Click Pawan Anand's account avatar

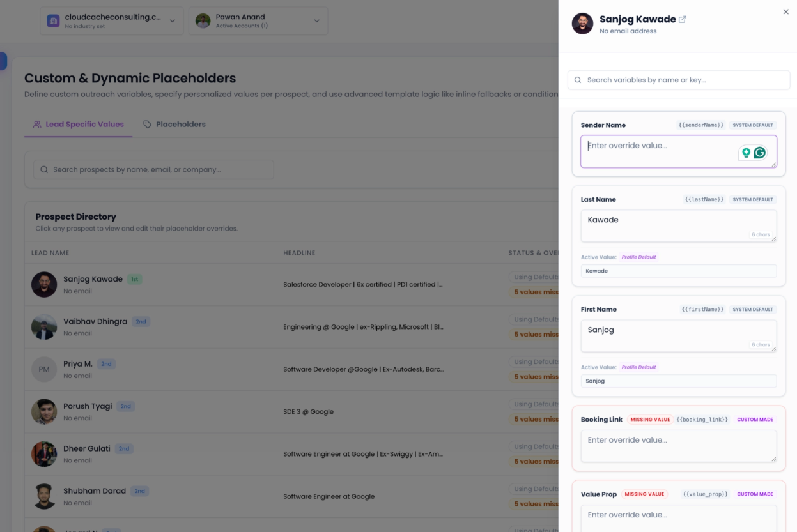pyautogui.click(x=203, y=21)
